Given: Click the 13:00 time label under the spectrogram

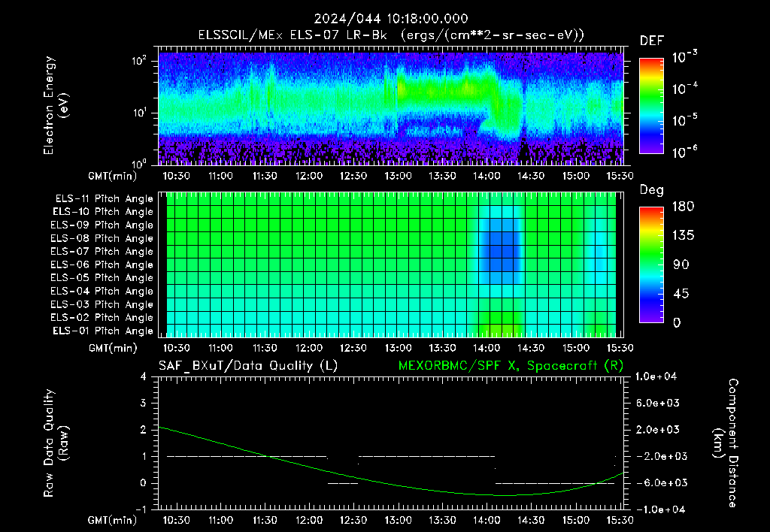Looking at the screenshot, I should (x=398, y=176).
